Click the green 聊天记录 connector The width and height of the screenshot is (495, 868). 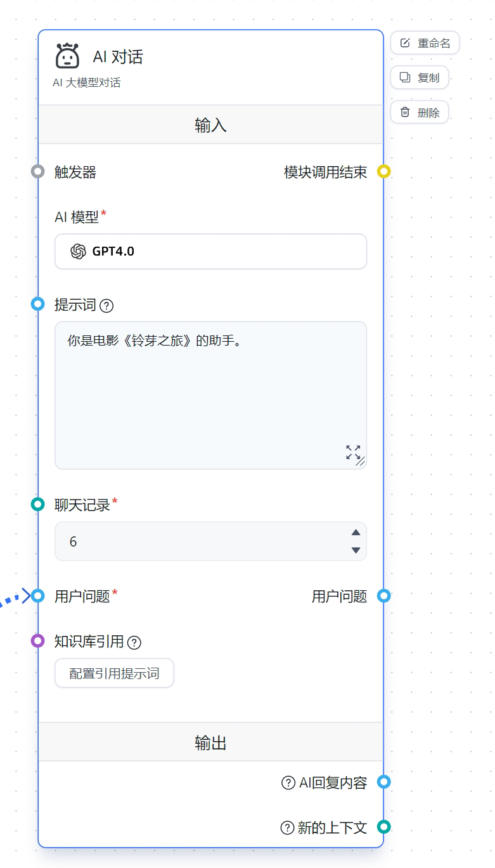[38, 504]
